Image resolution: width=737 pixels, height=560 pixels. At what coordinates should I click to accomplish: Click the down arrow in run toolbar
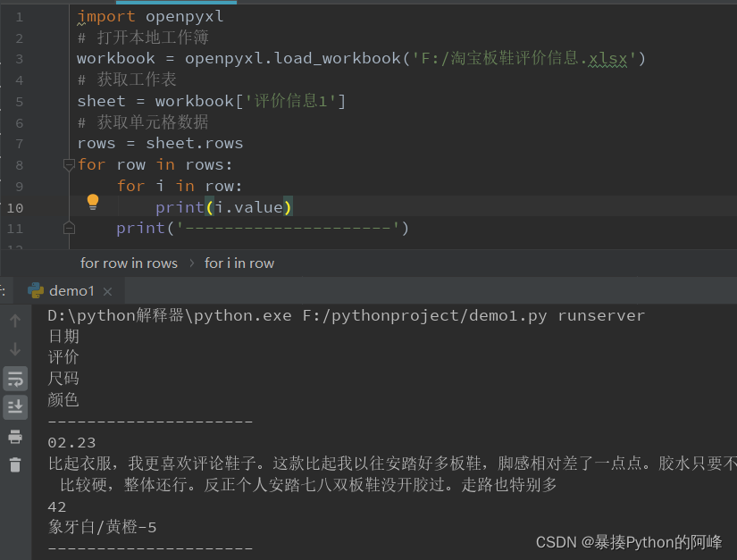[x=15, y=349]
